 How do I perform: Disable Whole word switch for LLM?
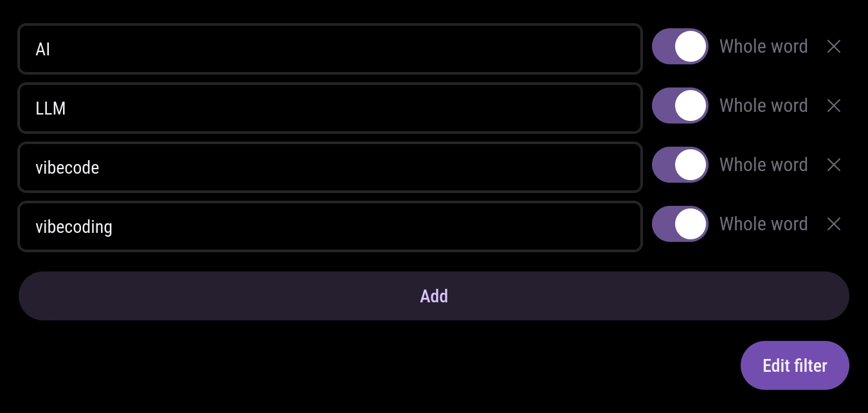(x=680, y=106)
